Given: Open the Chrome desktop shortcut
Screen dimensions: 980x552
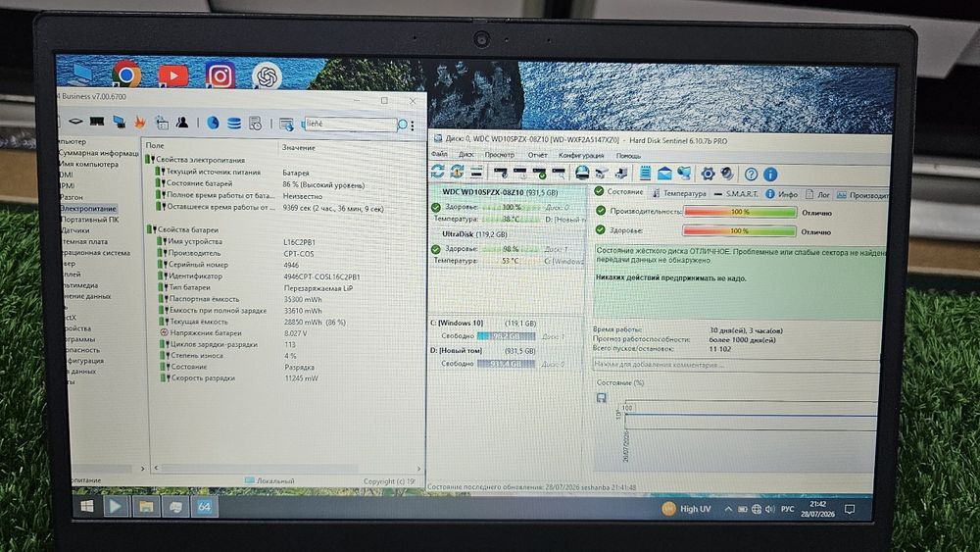Looking at the screenshot, I should click(126, 75).
